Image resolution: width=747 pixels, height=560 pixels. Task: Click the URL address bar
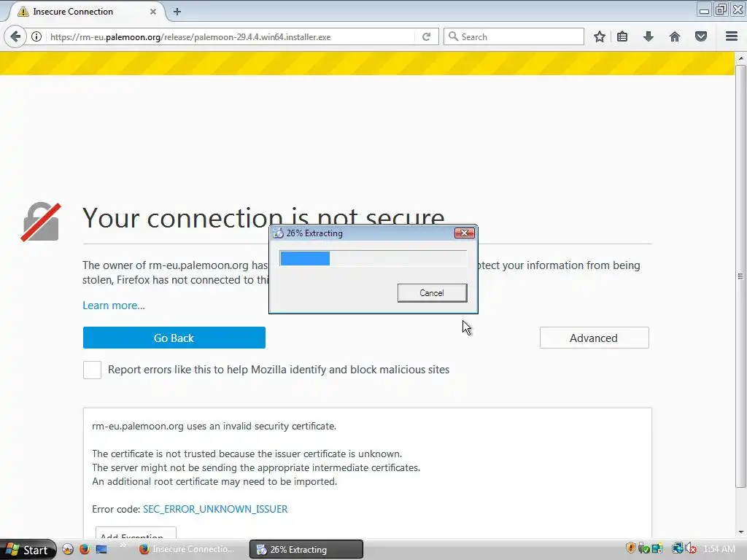(230, 36)
